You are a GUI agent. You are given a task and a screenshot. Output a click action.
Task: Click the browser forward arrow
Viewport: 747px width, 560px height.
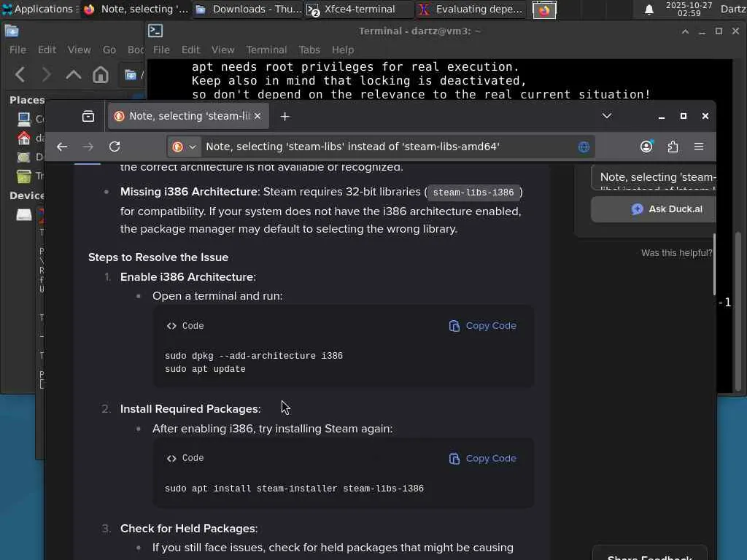point(88,147)
